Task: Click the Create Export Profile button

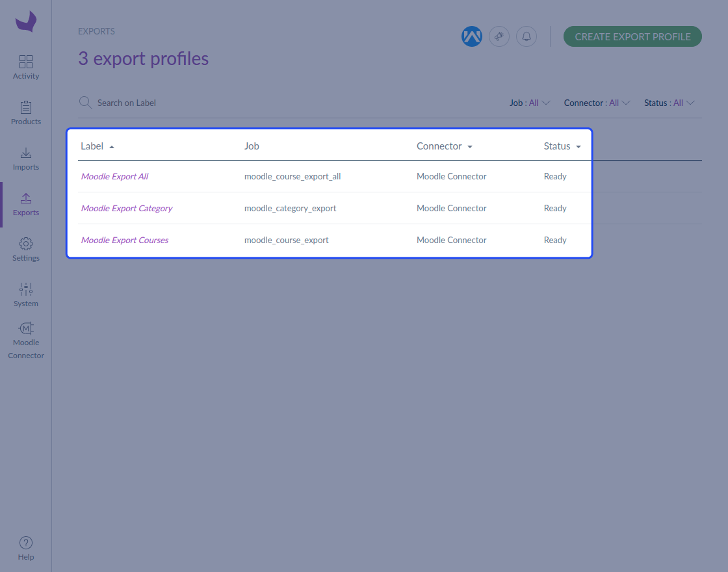Action: (632, 36)
